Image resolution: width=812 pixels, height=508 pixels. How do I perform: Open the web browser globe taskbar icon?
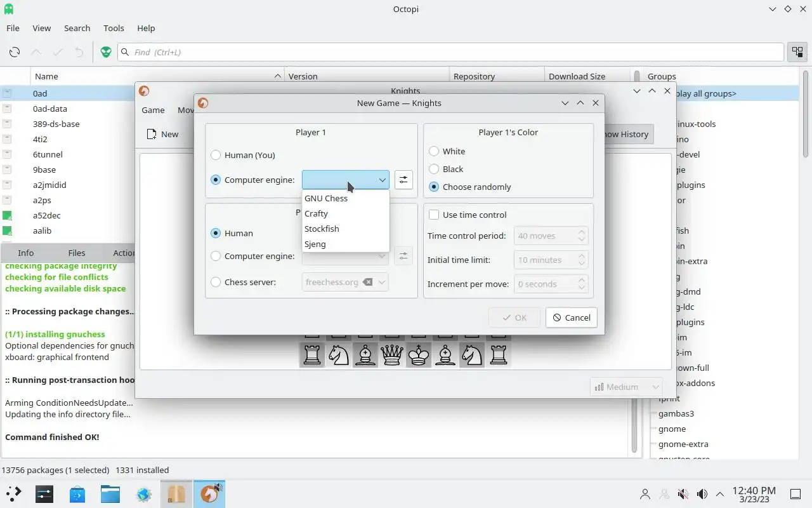click(144, 494)
